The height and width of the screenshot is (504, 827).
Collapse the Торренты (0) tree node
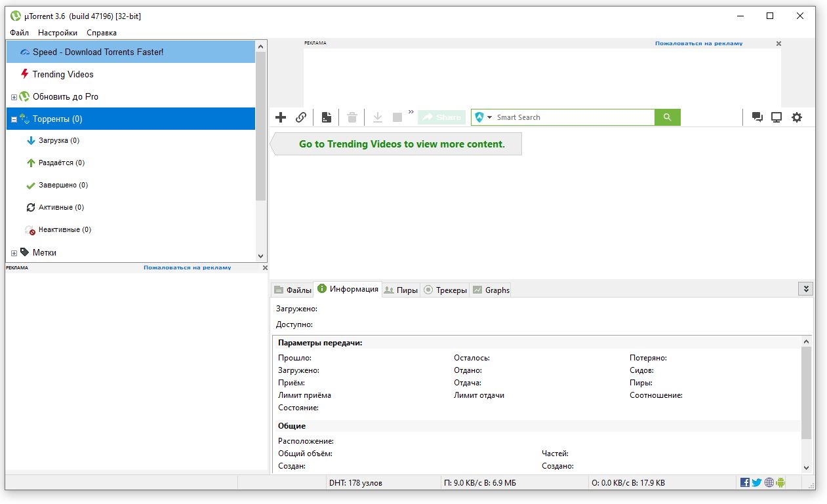14,119
